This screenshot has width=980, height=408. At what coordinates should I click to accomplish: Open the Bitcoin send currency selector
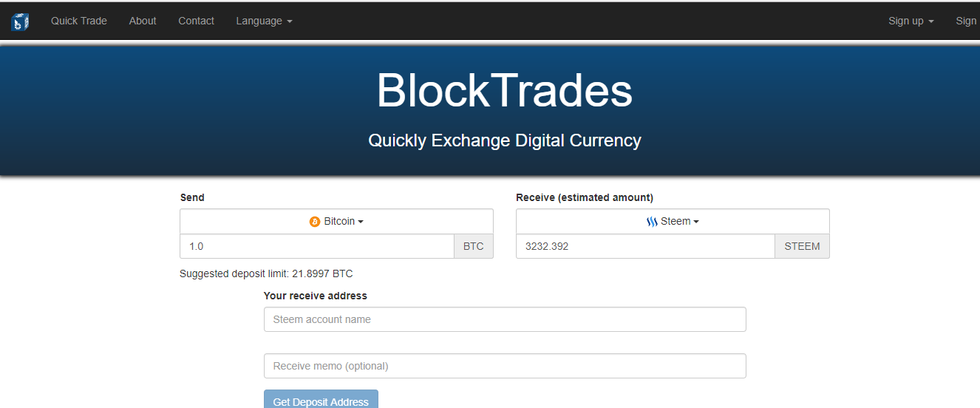pyautogui.click(x=336, y=222)
